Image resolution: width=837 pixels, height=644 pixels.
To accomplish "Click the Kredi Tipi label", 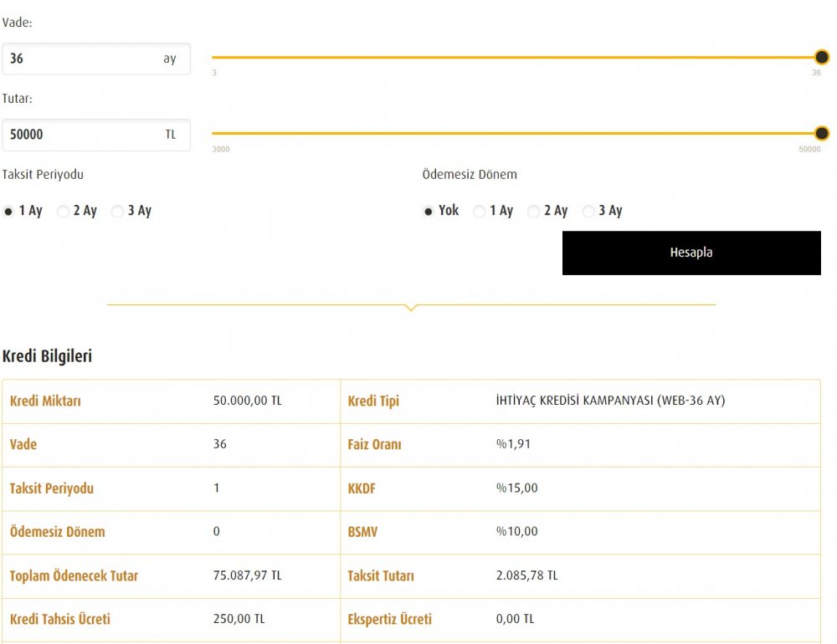I will tap(373, 401).
